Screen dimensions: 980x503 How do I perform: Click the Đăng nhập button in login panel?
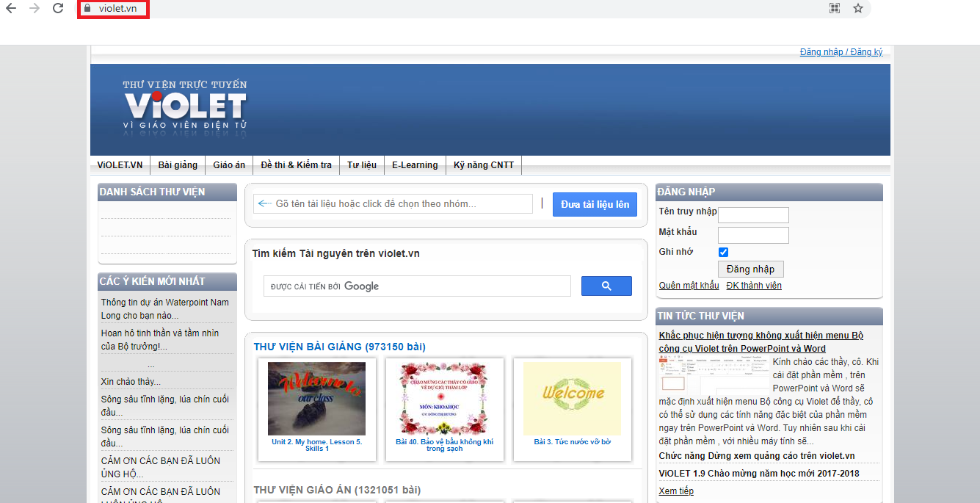click(x=750, y=269)
